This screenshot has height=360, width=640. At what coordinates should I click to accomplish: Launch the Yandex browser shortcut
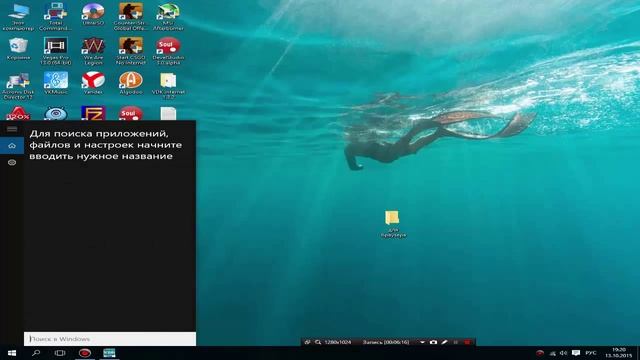click(93, 83)
